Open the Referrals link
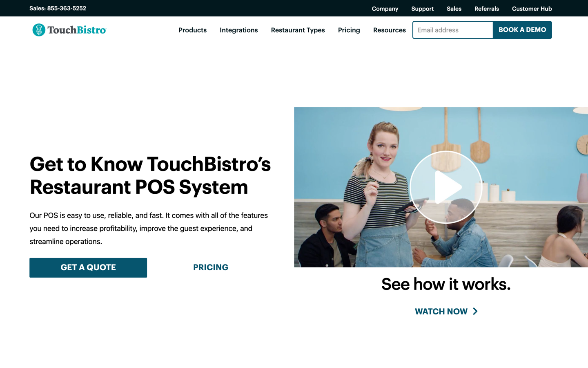This screenshot has width=588, height=368. (487, 9)
